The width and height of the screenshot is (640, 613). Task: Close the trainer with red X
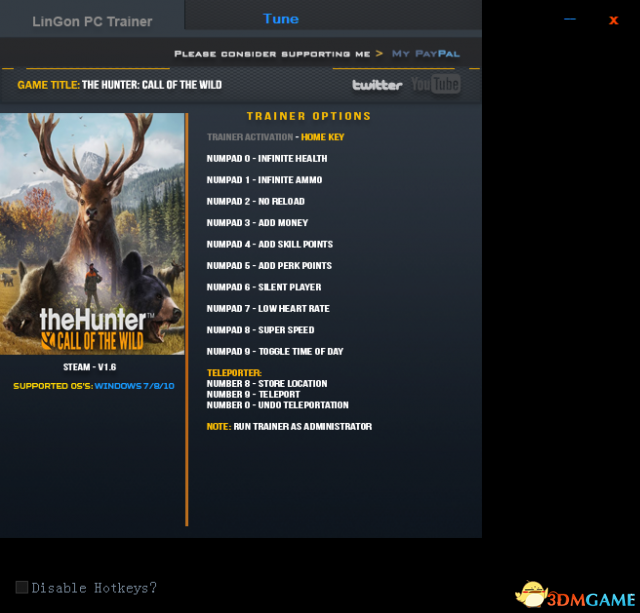point(613,20)
